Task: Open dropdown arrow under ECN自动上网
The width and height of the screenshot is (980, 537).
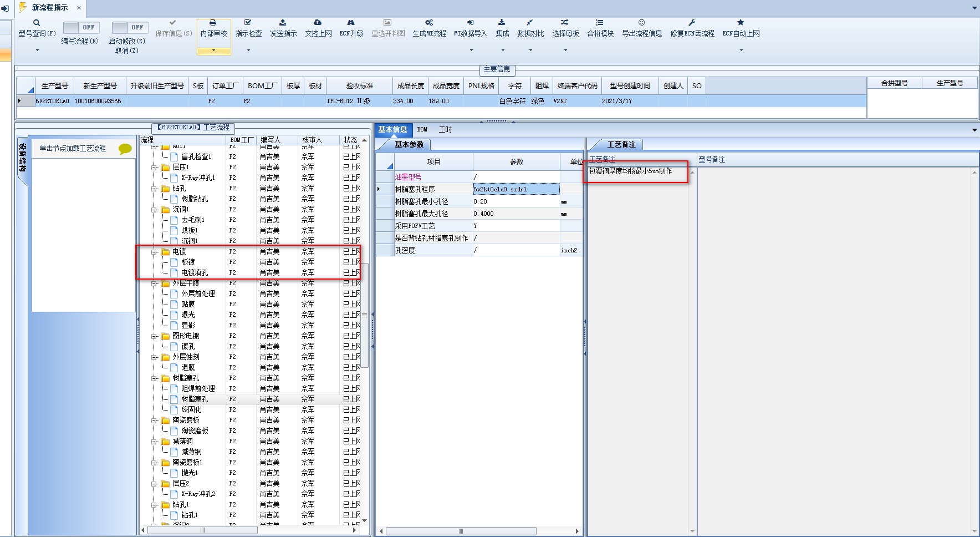Action: pos(741,50)
